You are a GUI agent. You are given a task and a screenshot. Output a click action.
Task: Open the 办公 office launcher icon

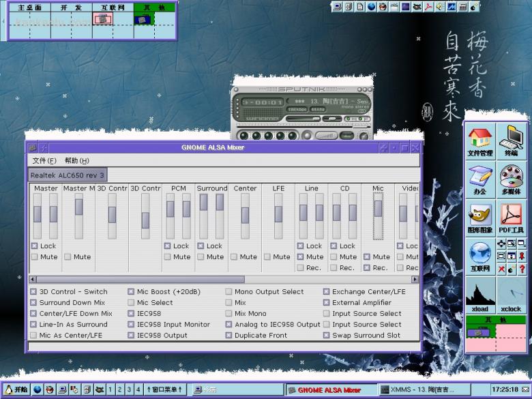(x=480, y=177)
